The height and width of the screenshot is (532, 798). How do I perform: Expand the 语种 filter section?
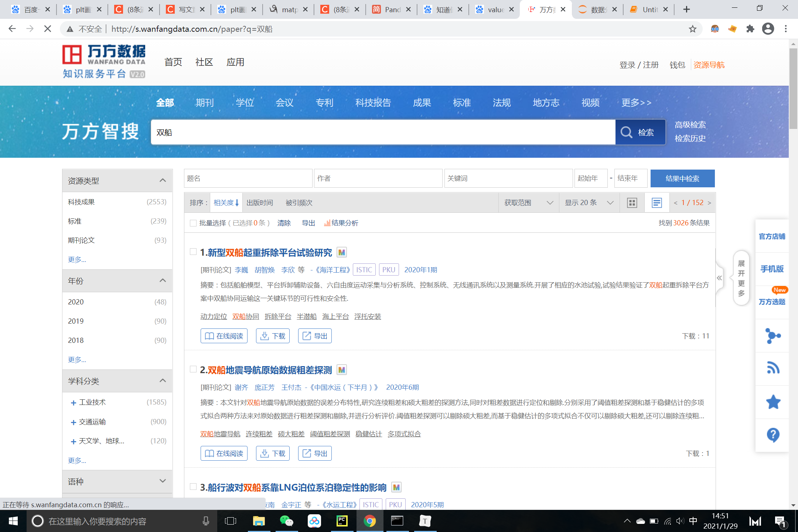[x=163, y=481]
